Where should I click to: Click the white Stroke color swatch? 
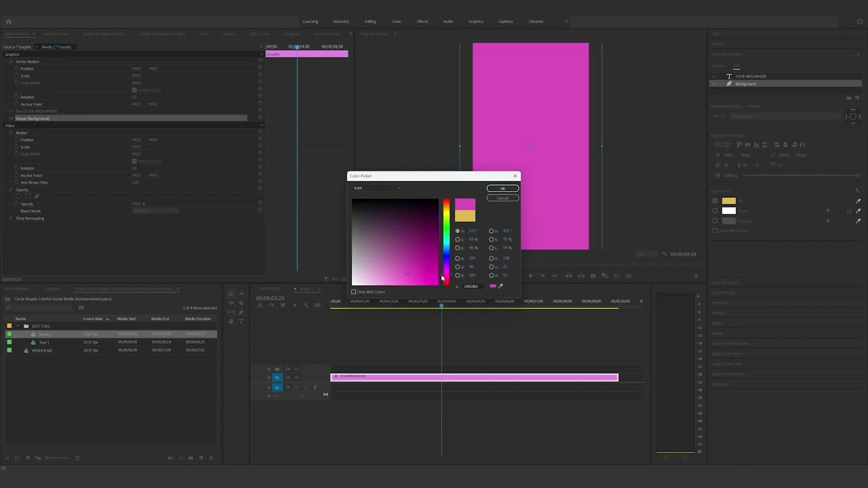tap(729, 211)
